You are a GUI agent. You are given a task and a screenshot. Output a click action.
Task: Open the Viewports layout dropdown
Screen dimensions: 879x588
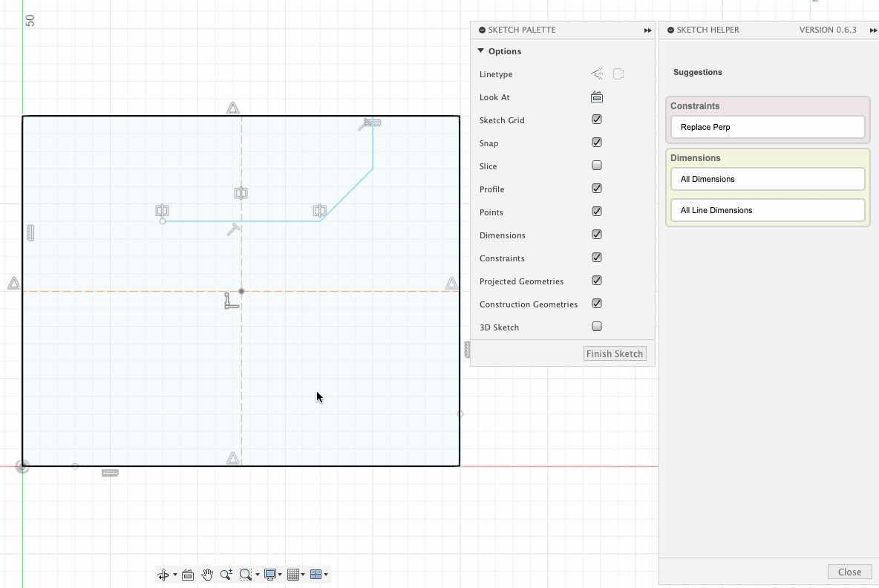click(x=325, y=575)
